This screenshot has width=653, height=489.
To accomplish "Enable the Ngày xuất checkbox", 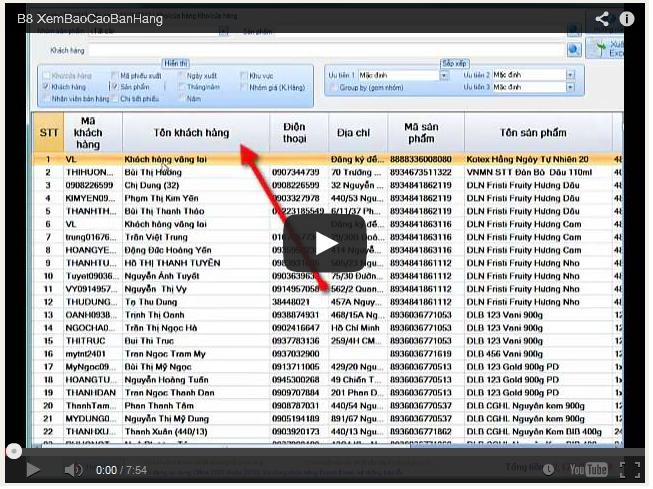I will coord(182,76).
